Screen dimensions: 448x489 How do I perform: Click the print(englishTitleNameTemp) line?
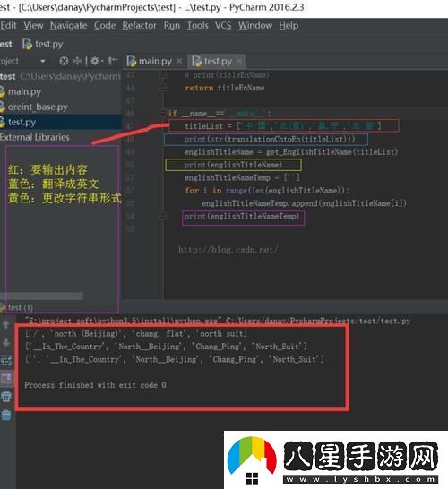pyautogui.click(x=242, y=216)
